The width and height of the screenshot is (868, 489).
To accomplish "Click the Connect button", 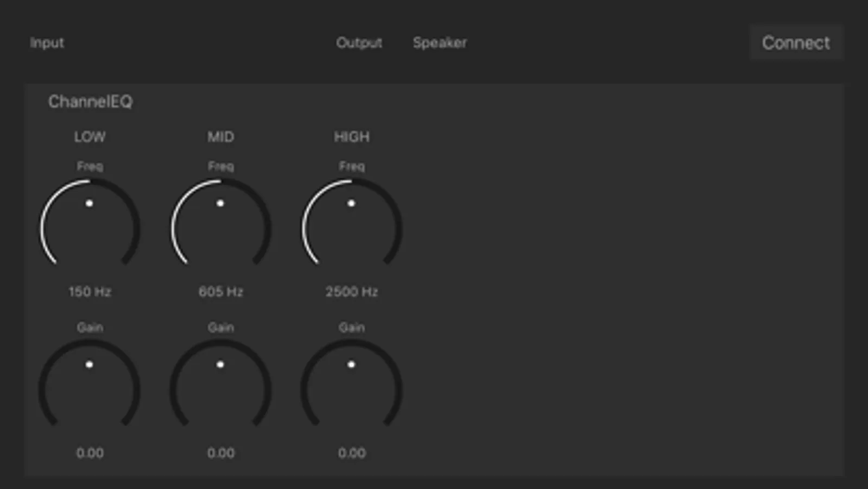I will 796,42.
